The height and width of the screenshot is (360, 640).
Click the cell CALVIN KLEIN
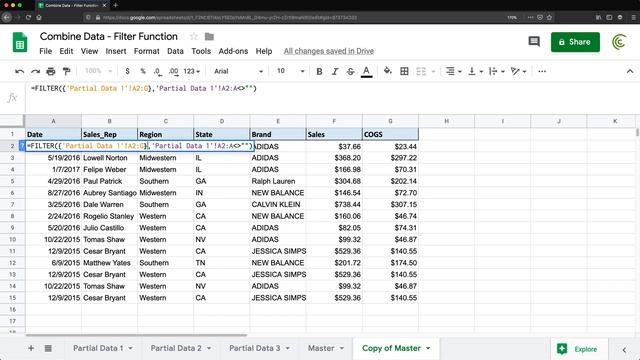[x=278, y=204]
